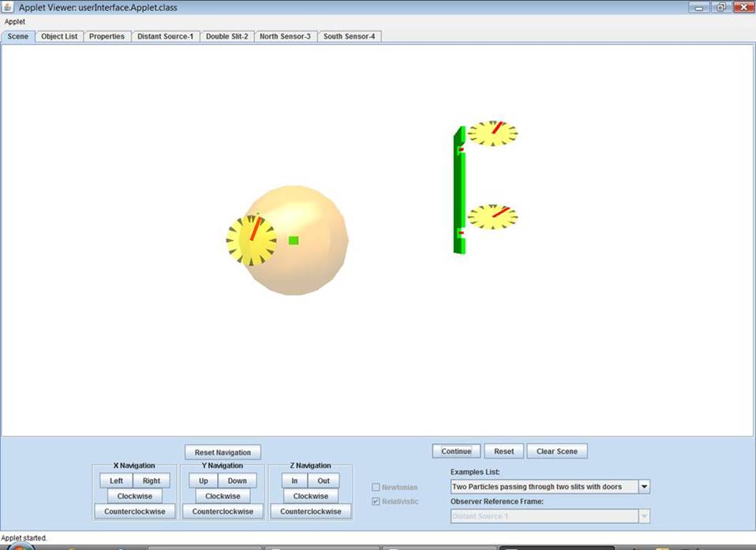756x550 pixels.
Task: Switch to the North Sensor-3 tab
Action: pos(285,36)
